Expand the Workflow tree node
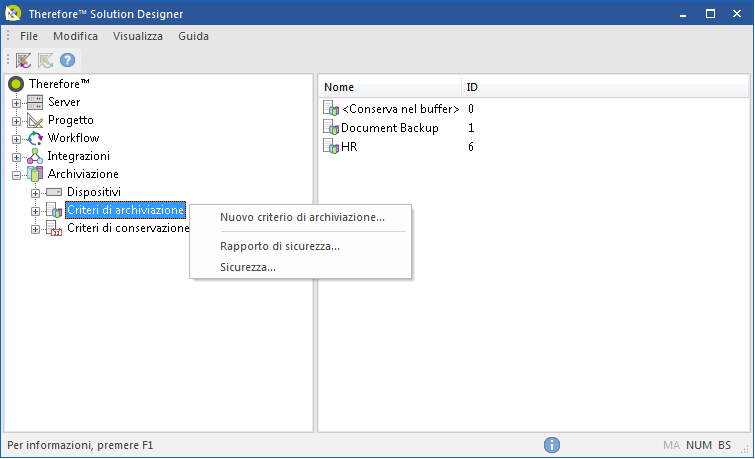The width and height of the screenshot is (755, 459). [x=16, y=139]
